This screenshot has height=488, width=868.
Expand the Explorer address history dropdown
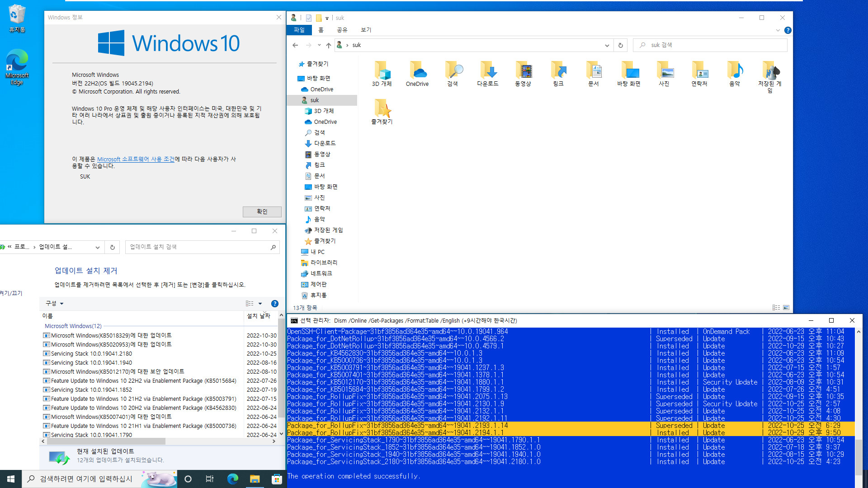pyautogui.click(x=607, y=45)
